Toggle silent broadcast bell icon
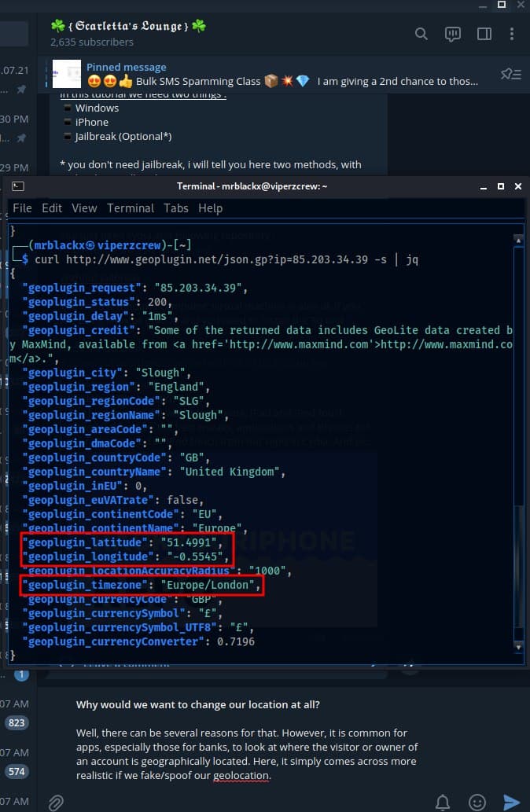Screen dimensions: 530x812 (444, 802)
